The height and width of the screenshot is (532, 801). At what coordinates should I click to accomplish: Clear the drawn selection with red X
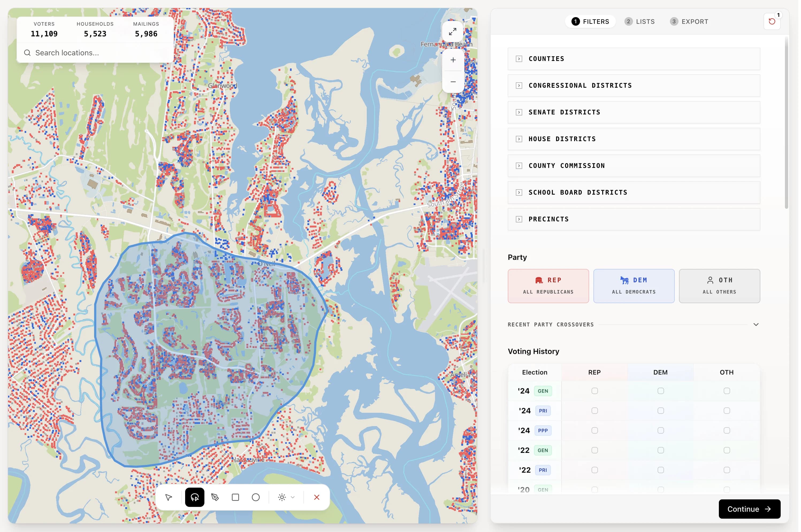(x=316, y=497)
